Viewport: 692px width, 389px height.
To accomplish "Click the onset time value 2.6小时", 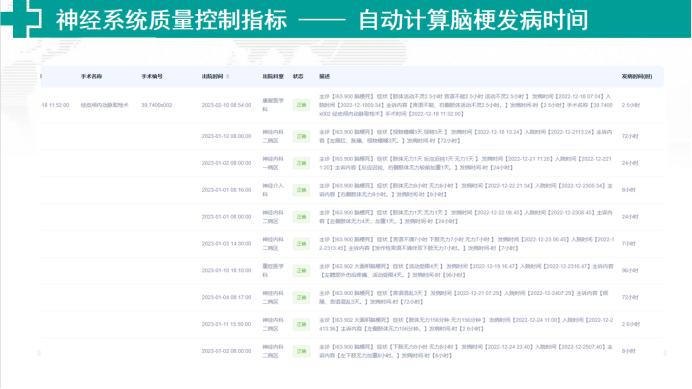I will pyautogui.click(x=631, y=324).
